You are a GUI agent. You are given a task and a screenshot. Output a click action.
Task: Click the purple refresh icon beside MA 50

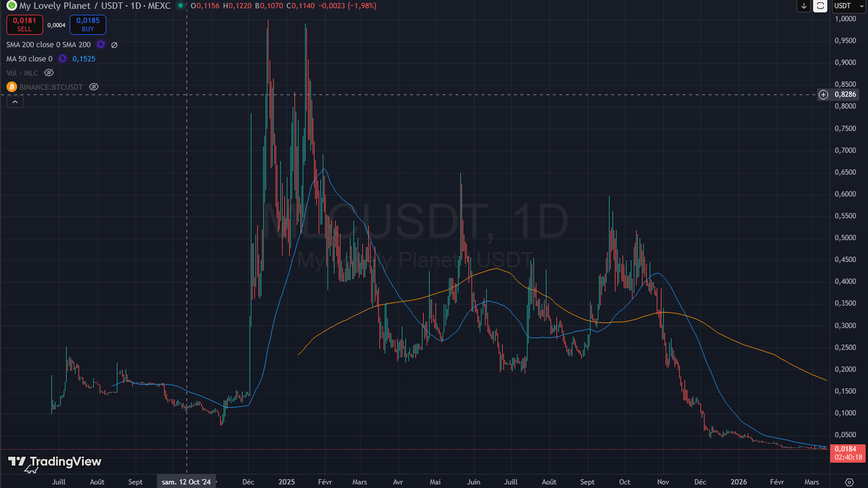(x=62, y=59)
